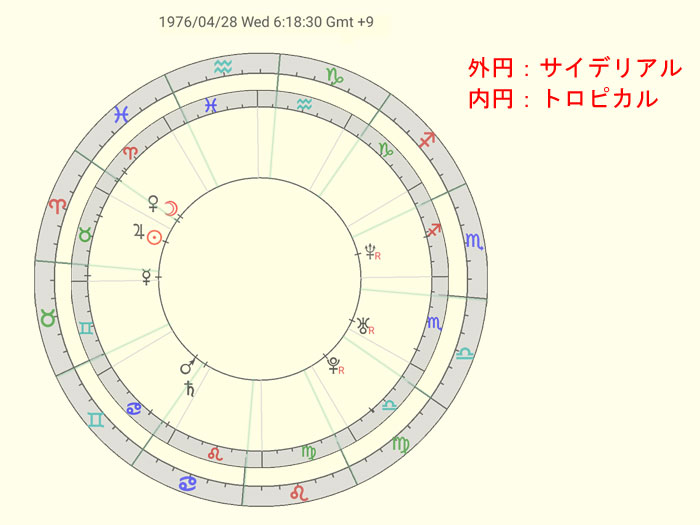Click the legend text '内円：トロピカル'

coord(563,99)
